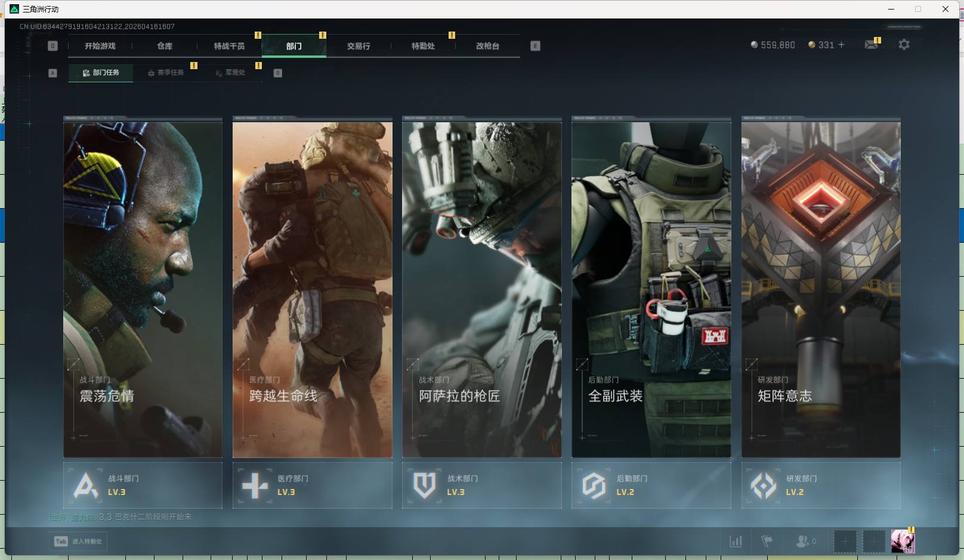The width and height of the screenshot is (964, 560).
Task: Click the first empty squad slot plus
Action: pyautogui.click(x=845, y=542)
